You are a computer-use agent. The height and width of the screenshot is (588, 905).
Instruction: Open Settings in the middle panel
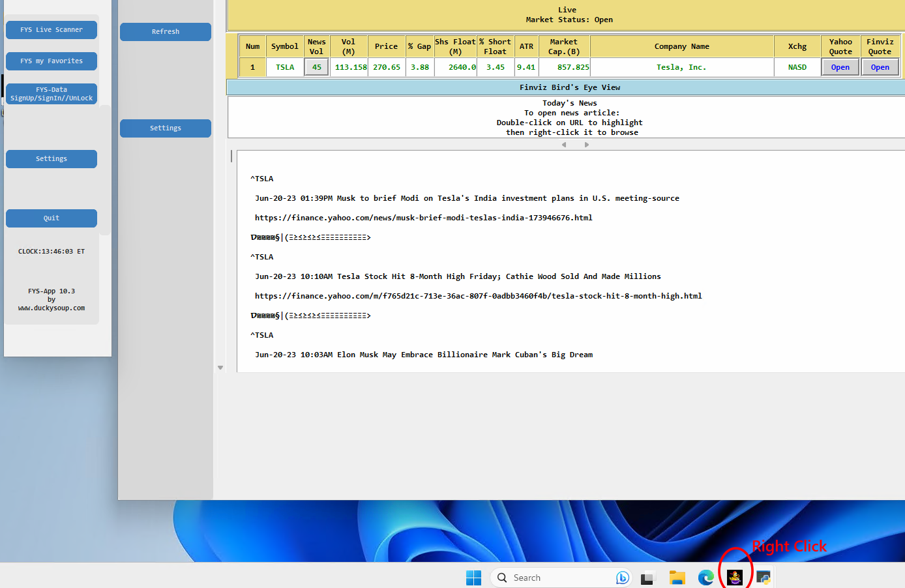pyautogui.click(x=166, y=128)
